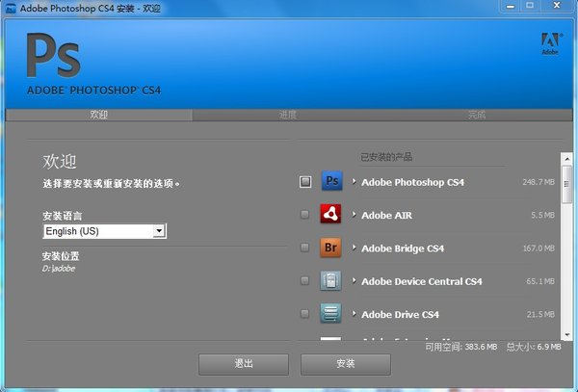578x392 pixels.
Task: Click the 已安装的产品 heading
Action: (x=386, y=157)
